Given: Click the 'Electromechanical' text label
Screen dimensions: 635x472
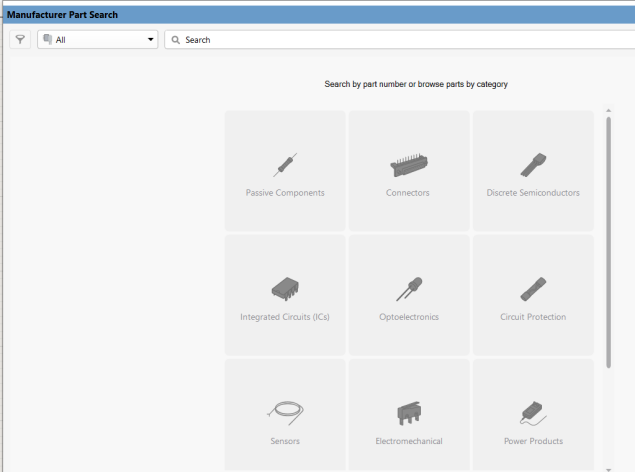Looking at the screenshot, I should tap(408, 441).
